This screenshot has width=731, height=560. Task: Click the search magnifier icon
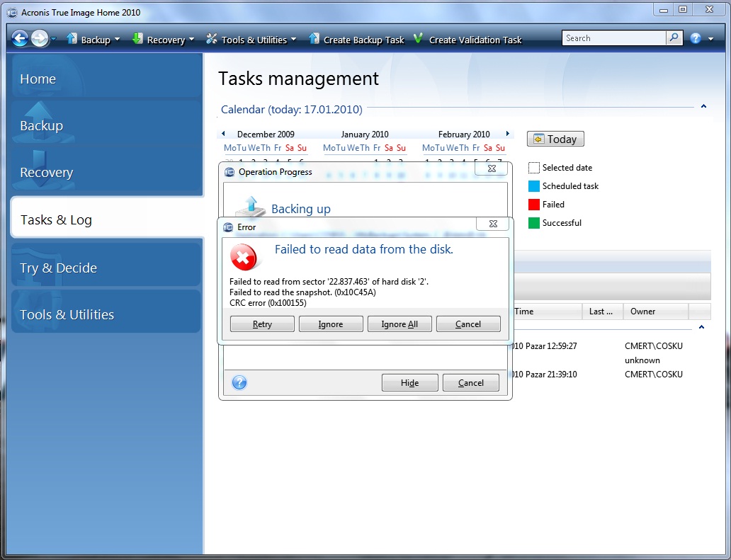tap(674, 38)
